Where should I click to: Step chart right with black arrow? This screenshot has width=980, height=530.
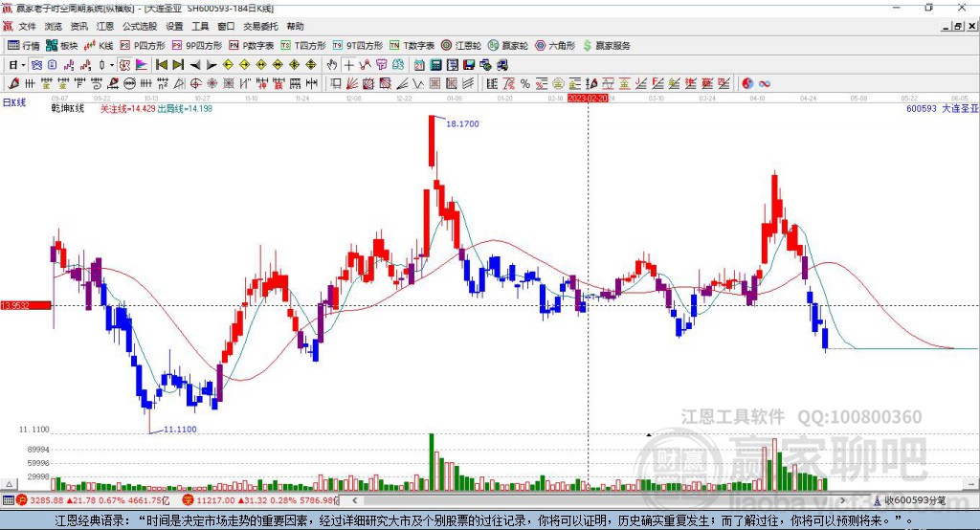coord(212,65)
